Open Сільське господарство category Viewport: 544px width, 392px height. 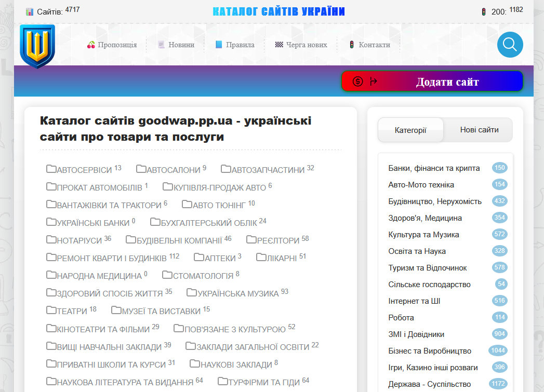point(430,285)
